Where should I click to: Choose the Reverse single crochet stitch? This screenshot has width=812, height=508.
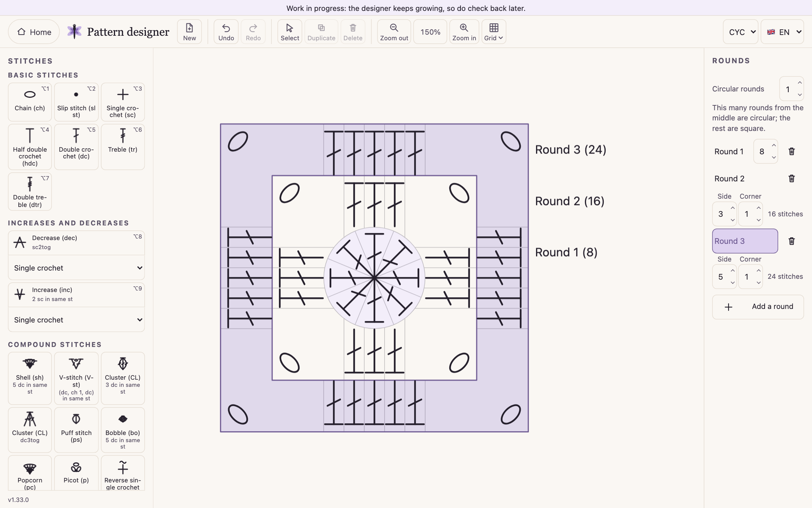[123, 473]
